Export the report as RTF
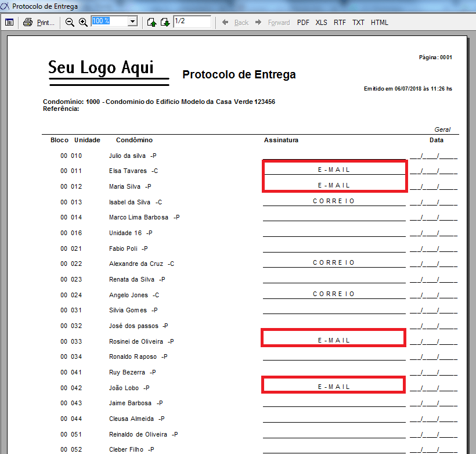This screenshot has height=454, width=476. [340, 22]
